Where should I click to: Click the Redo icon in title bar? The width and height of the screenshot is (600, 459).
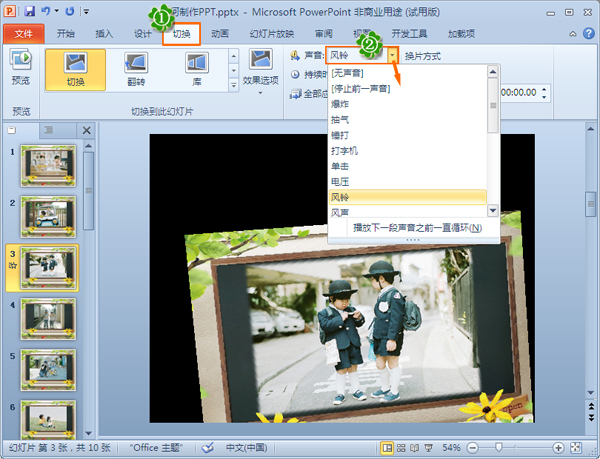[70, 11]
